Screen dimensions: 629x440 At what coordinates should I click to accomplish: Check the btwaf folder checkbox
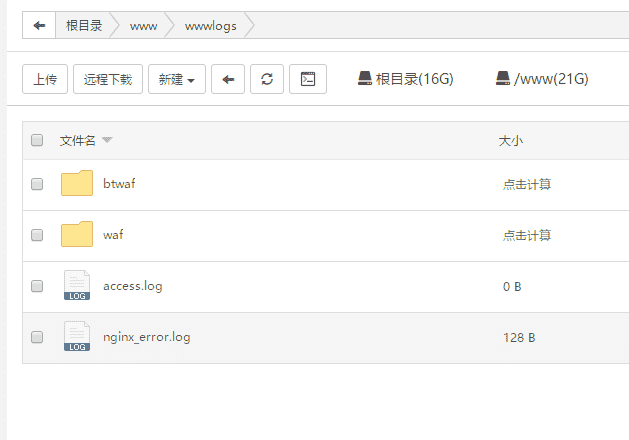tap(37, 184)
